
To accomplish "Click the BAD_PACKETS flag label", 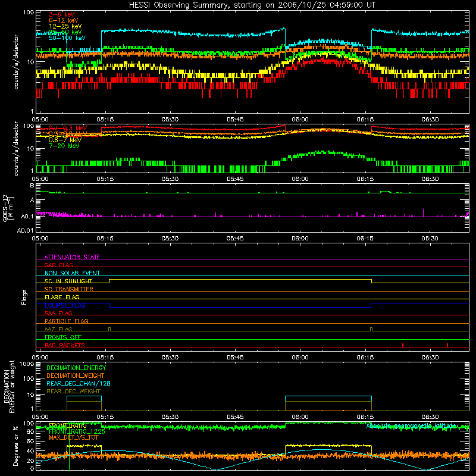I will [65, 345].
